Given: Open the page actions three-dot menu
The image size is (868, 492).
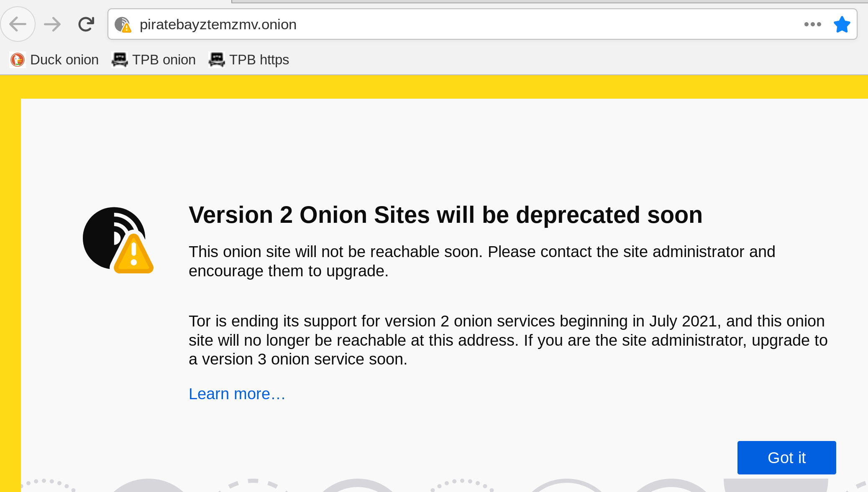Looking at the screenshot, I should 812,24.
